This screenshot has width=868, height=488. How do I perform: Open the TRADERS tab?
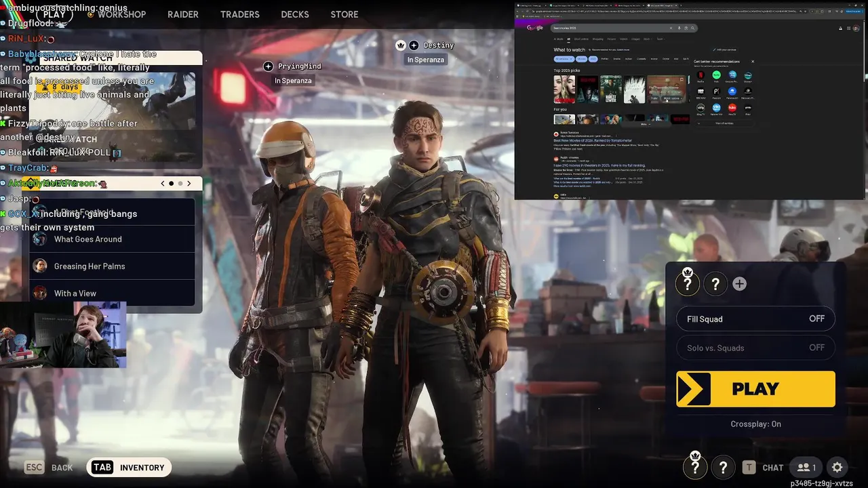(x=240, y=14)
